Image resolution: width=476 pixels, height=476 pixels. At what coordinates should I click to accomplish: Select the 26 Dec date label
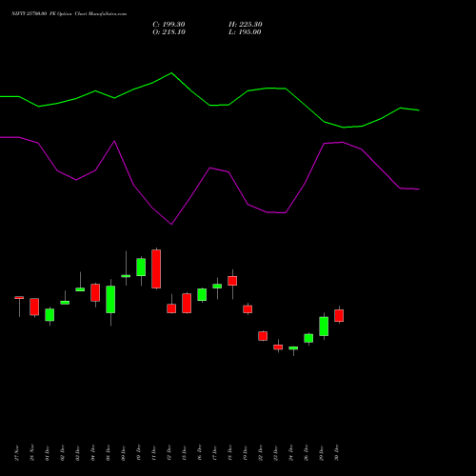(307, 453)
